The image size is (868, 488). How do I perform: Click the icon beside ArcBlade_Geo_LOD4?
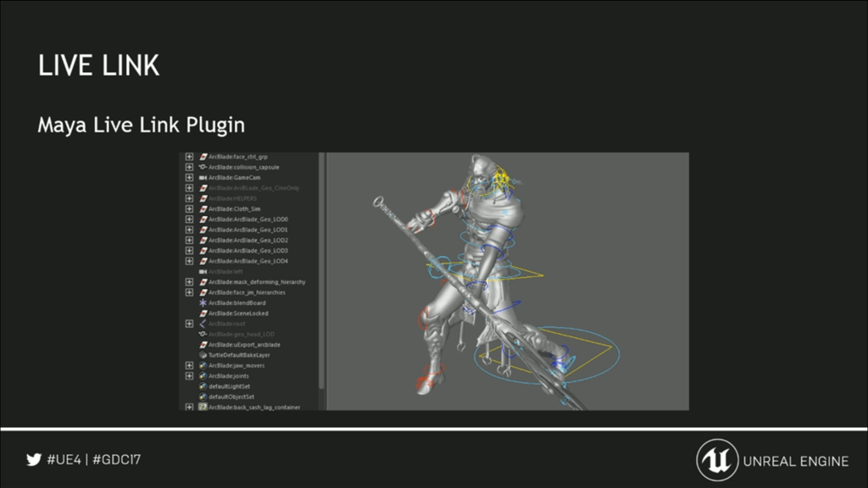pos(203,261)
